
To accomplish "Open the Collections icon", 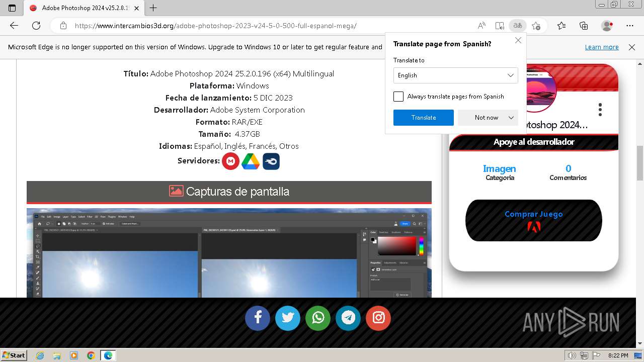I will (x=584, y=26).
